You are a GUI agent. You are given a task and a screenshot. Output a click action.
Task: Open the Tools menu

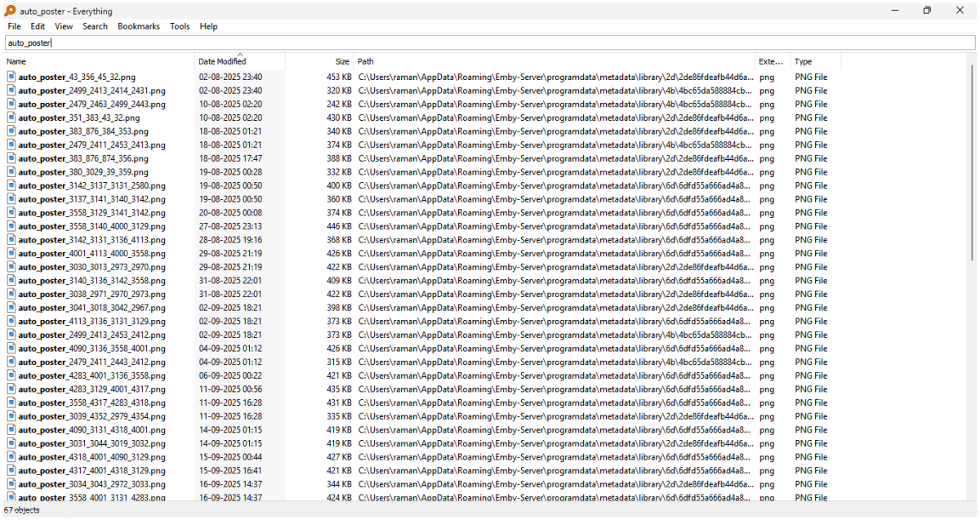(180, 26)
